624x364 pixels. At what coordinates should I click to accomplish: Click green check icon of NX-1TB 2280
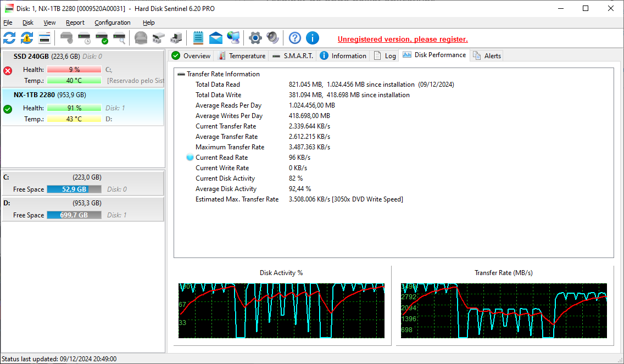pos(8,109)
